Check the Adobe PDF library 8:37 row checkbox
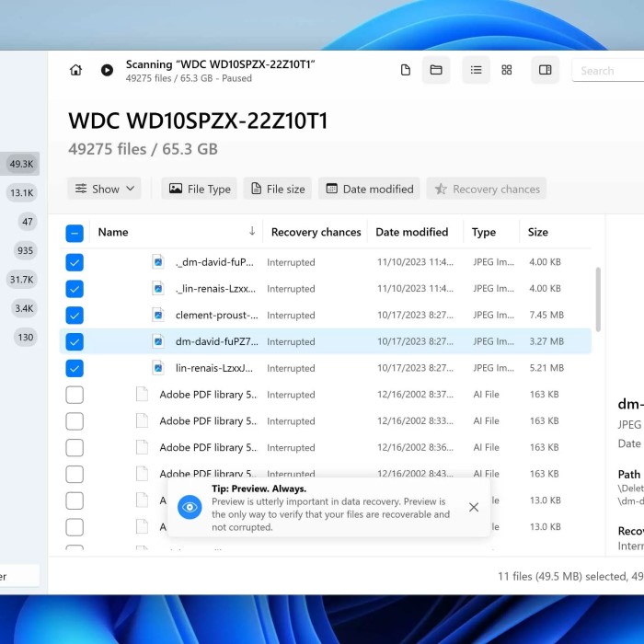644x644 pixels. click(x=75, y=395)
